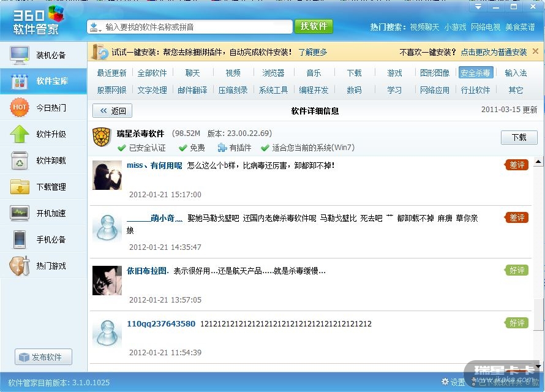Click username link 依旧布拉图
545x392 pixels.
(x=148, y=271)
